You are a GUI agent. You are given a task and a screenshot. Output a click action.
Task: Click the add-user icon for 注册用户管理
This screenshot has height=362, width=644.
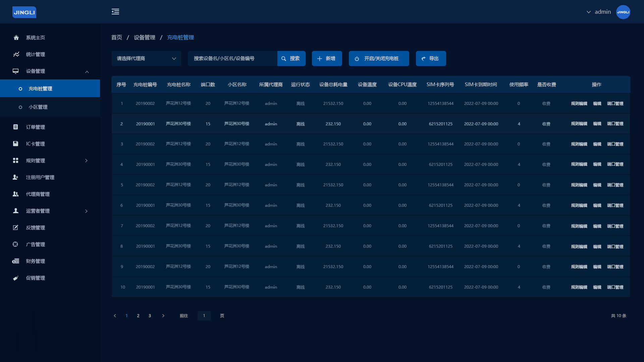point(15,177)
